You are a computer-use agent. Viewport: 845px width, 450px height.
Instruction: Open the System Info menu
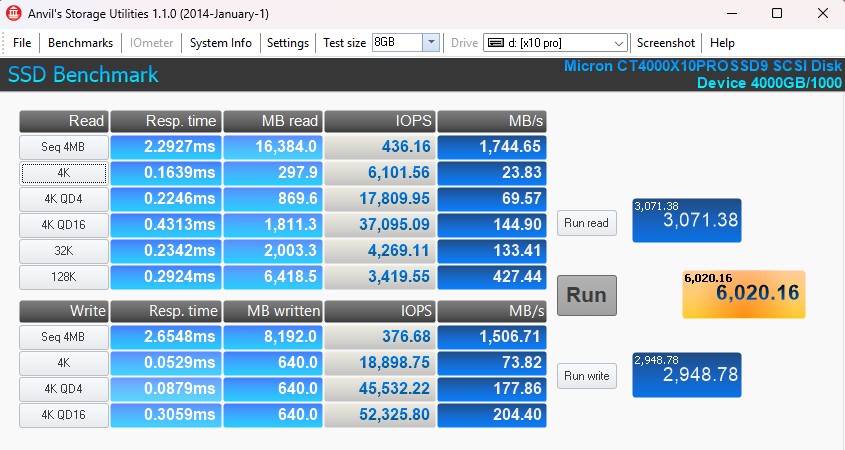pos(221,43)
